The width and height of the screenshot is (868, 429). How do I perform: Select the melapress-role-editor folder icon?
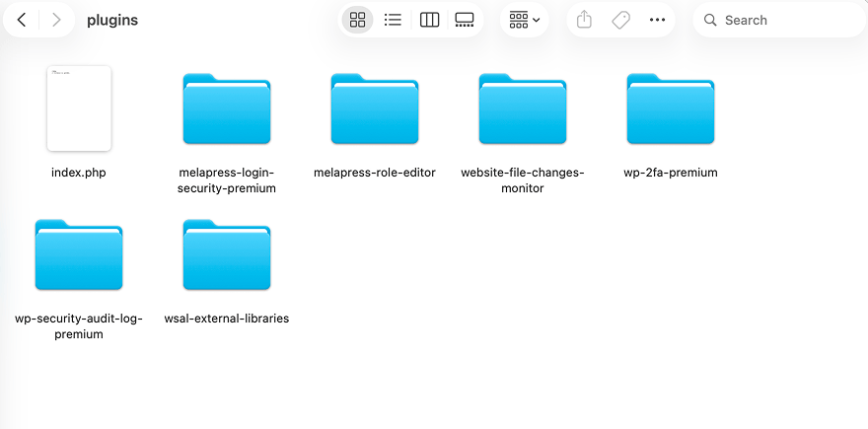375,108
